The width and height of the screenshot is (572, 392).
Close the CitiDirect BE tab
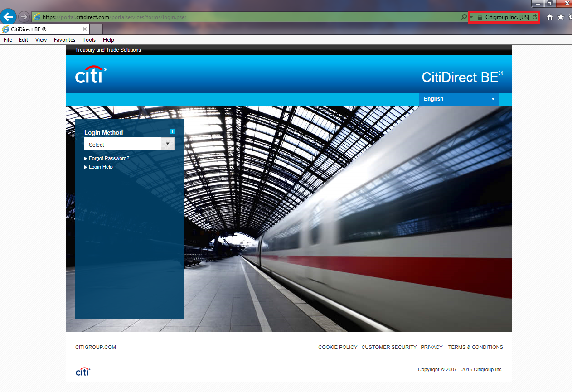click(x=85, y=29)
